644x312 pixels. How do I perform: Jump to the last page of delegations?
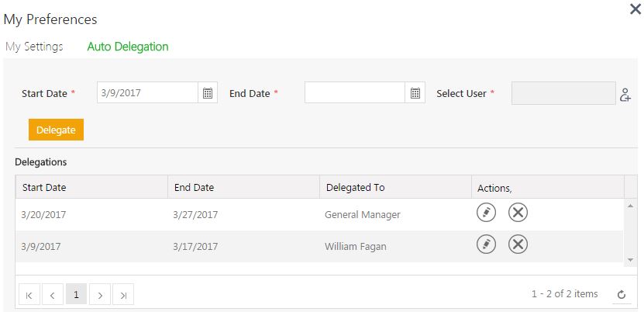point(123,294)
